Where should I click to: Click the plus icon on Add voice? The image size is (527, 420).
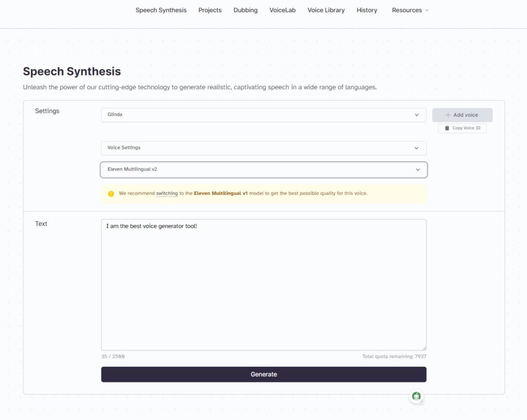[x=448, y=115]
